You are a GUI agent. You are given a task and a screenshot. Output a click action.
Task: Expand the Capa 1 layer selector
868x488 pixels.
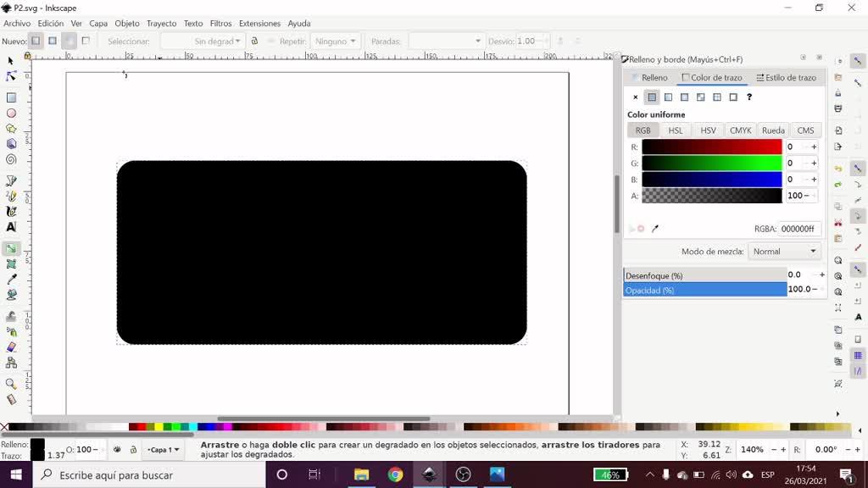pyautogui.click(x=163, y=450)
